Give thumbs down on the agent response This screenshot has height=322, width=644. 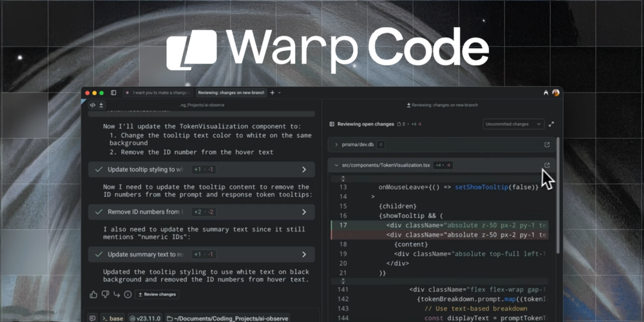(105, 294)
